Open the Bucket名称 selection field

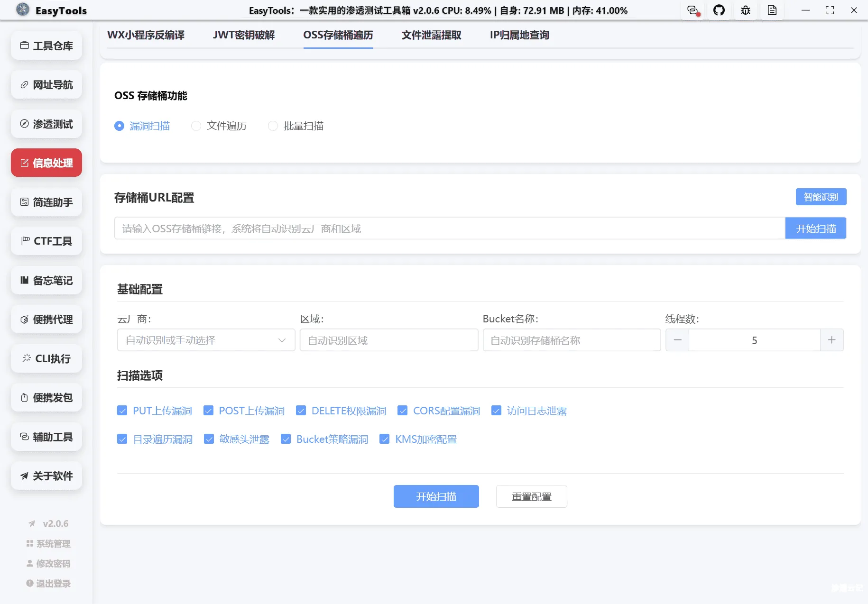571,340
